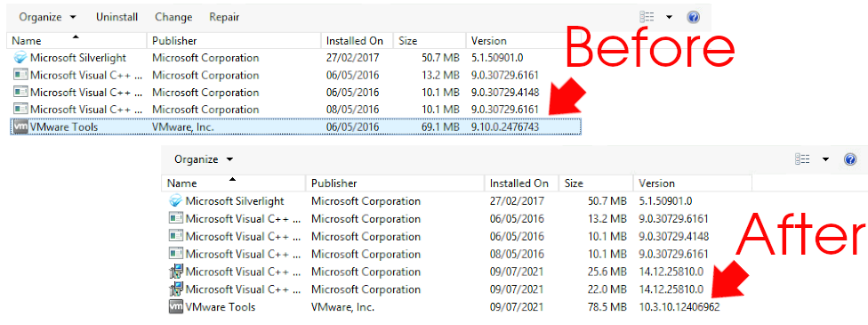The image size is (868, 325).
Task: Click the 69.1 MB size cell
Action: (439, 127)
